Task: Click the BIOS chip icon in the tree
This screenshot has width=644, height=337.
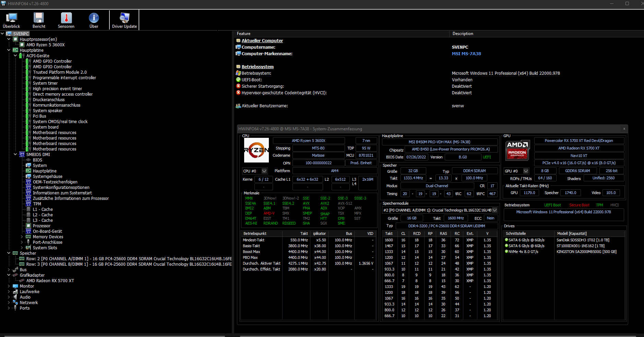Action: point(28,160)
